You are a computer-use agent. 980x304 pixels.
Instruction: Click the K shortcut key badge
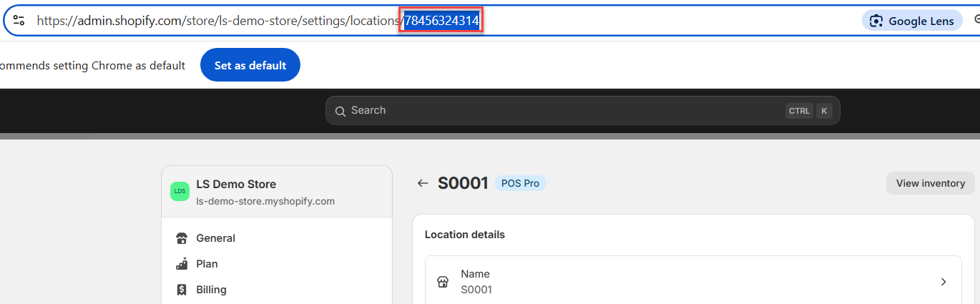[824, 111]
